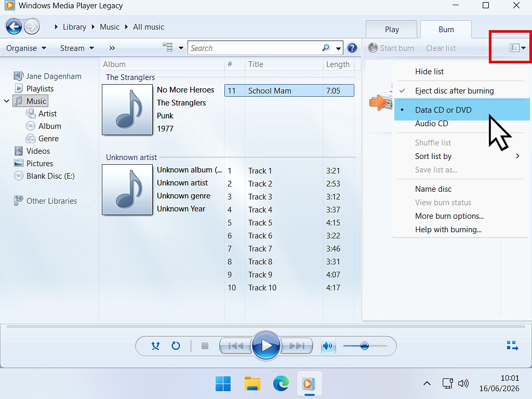Click the Unknown album art thumbnail
Screen dimensions: 532x399
pos(127,190)
